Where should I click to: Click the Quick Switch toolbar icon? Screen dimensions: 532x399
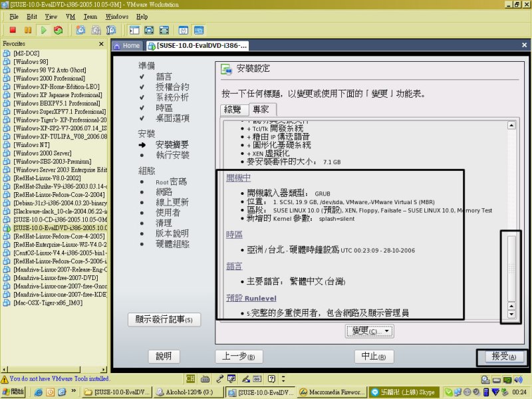click(x=164, y=30)
